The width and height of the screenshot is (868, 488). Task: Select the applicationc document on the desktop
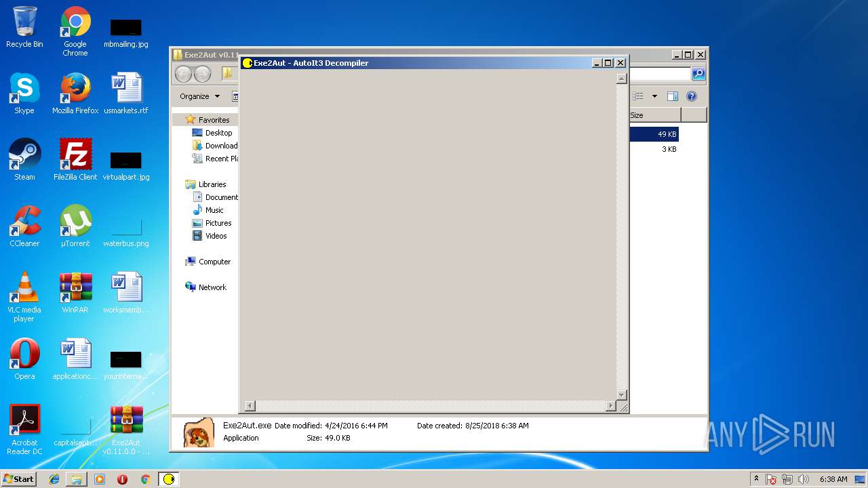pos(75,359)
